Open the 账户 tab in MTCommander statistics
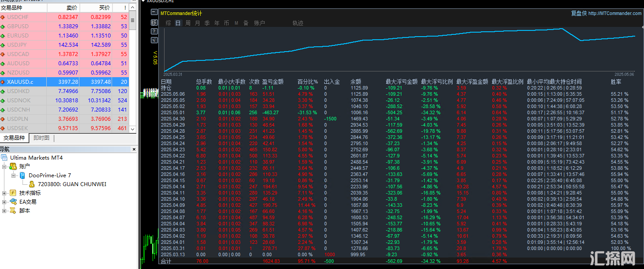Screen dimensions: 644x269 260,23
